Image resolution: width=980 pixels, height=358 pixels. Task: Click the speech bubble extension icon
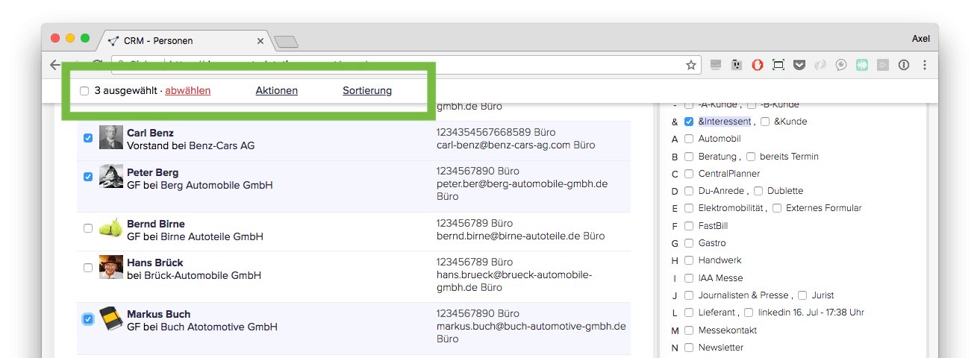pos(841,65)
